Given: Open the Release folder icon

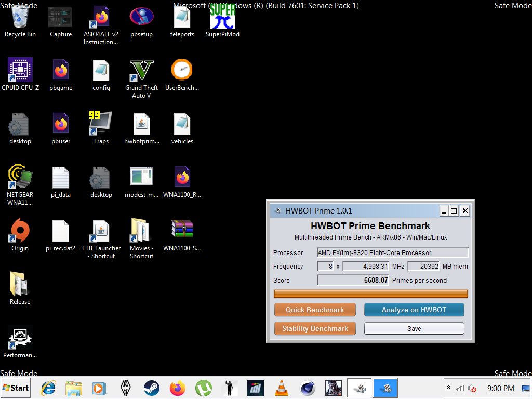Looking at the screenshot, I should click(x=20, y=288).
